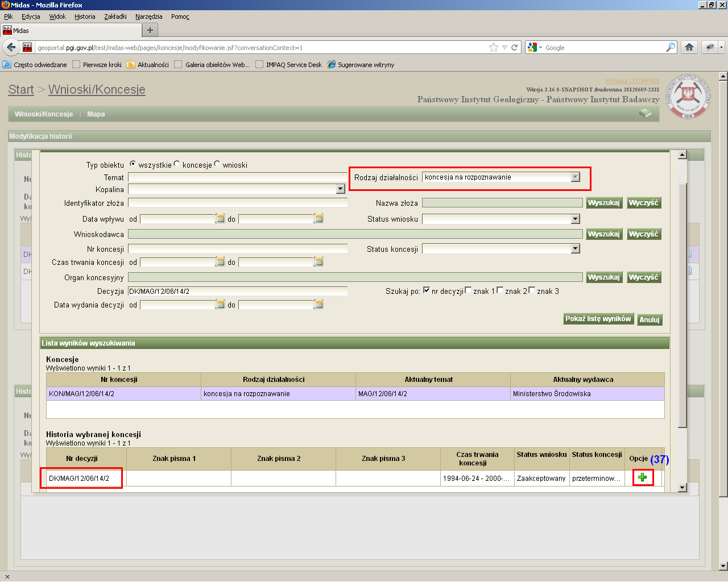Check the 'znak 2' checkbox
This screenshot has height=582, width=728.
point(500,290)
